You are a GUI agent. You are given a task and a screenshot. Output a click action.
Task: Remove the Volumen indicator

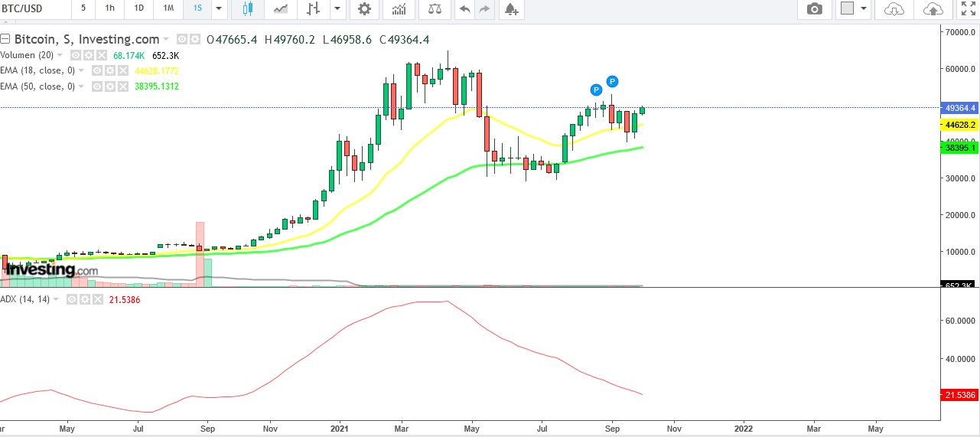100,55
